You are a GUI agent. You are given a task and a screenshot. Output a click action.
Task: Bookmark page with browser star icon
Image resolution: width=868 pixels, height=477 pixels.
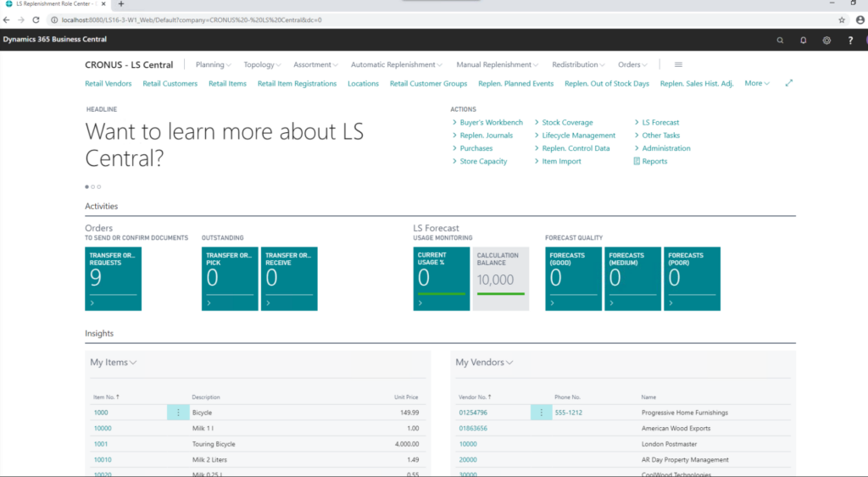coord(842,20)
